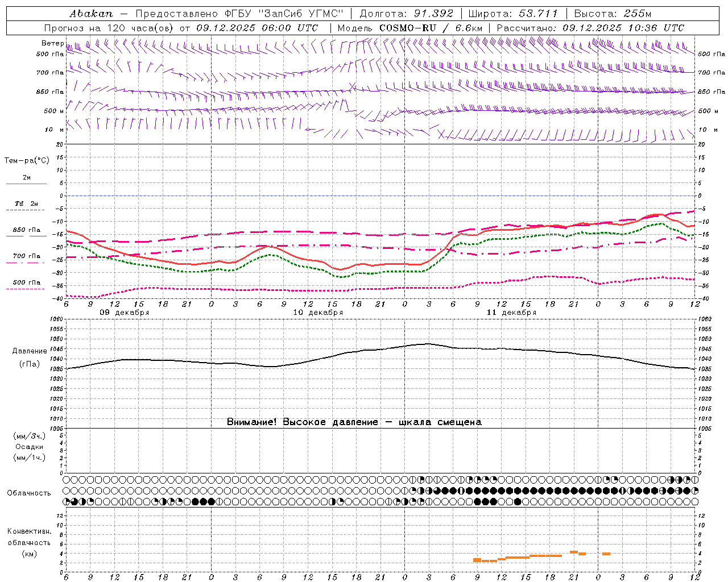728x582 pixels.
Task: Select the text Предоставлено ФГБУ "ЗапСиб УГМС"
Action: [x=239, y=14]
